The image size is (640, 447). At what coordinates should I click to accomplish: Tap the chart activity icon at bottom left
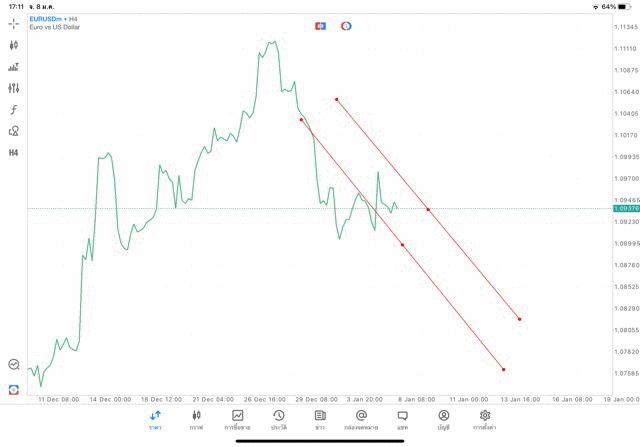14,365
